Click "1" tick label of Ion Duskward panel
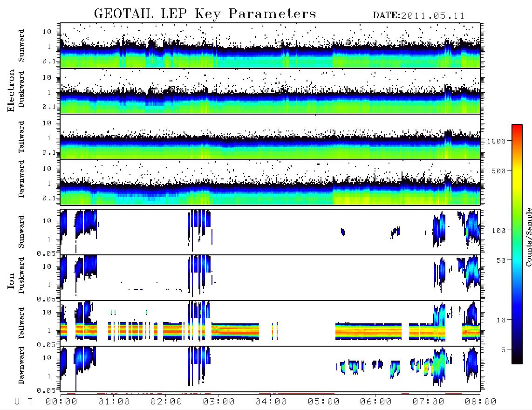Image resolution: width=532 pixels, height=410 pixels. [x=49, y=285]
